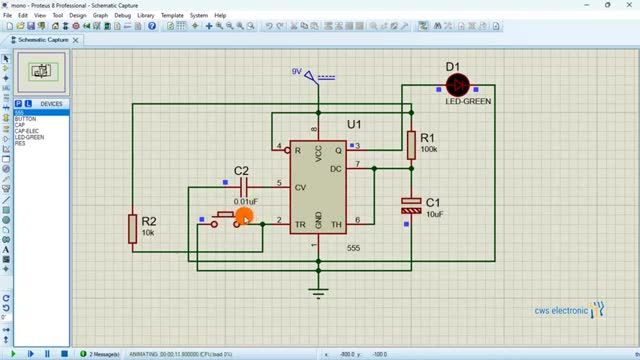
Task: Choose the 2D Text tool (A icon)
Action: coord(6,250)
